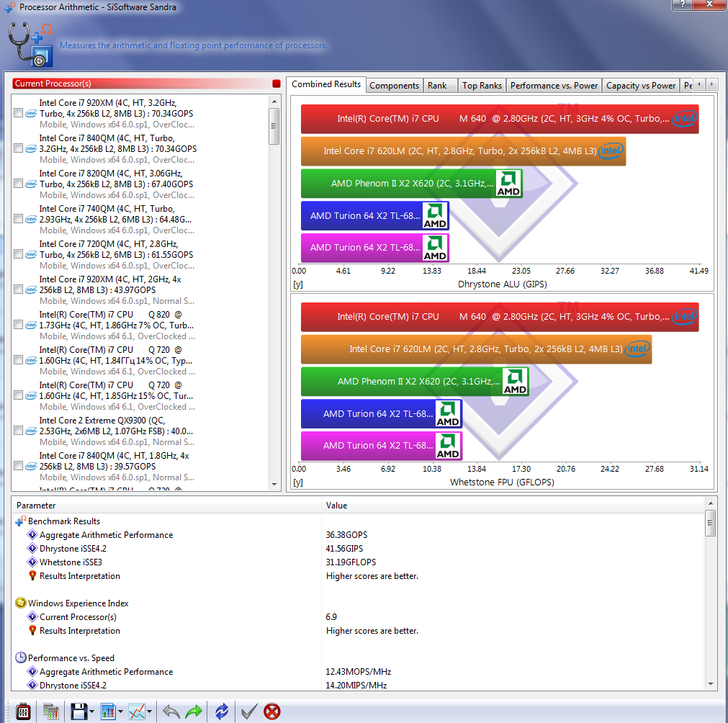Viewport: 728px width, 723px height.
Task: Click the parameter panel scrollbar thumb
Action: [x=710, y=523]
